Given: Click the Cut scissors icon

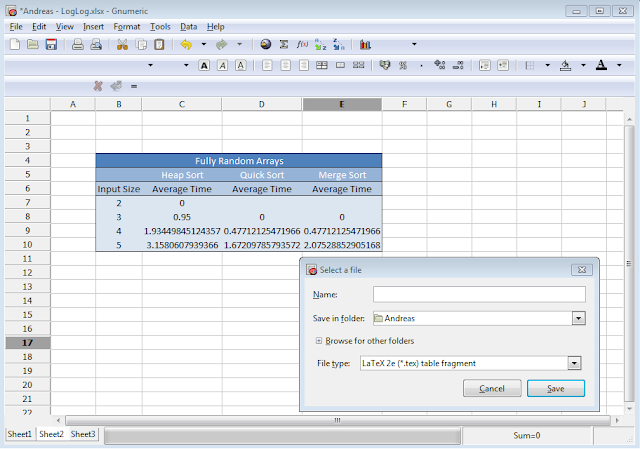Looking at the screenshot, I should click(x=122, y=44).
